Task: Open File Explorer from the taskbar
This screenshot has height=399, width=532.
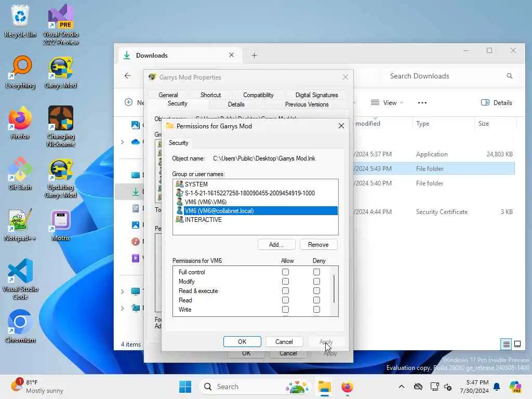Action: click(x=325, y=387)
